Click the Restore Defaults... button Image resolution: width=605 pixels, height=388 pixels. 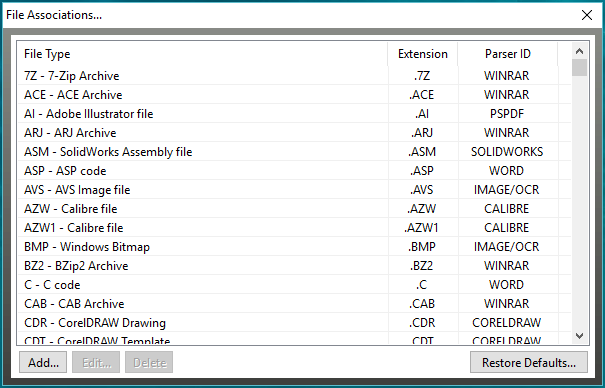[x=529, y=363]
